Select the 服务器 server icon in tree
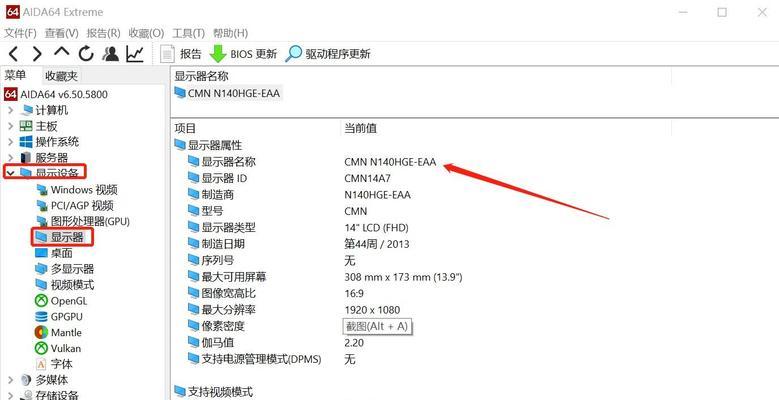The image size is (779, 400). (26, 158)
